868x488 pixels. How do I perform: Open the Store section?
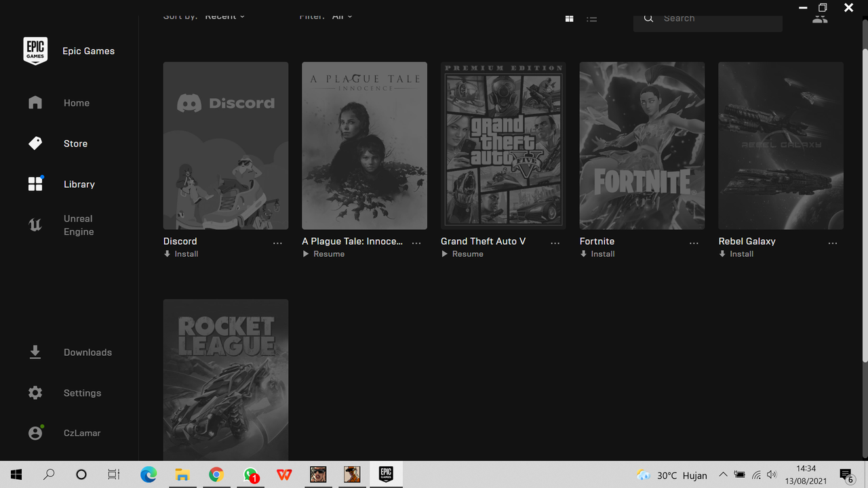(75, 144)
